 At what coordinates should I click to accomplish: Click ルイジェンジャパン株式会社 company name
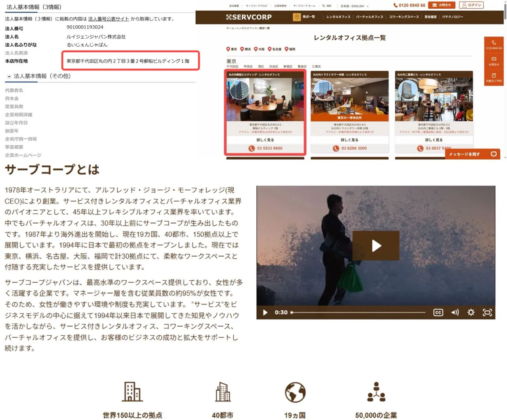(96, 36)
